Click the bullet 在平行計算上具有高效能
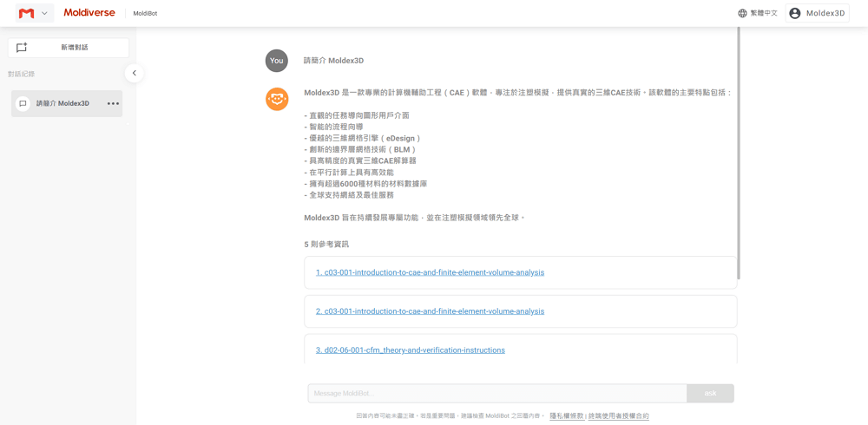This screenshot has height=425, width=868. (349, 172)
